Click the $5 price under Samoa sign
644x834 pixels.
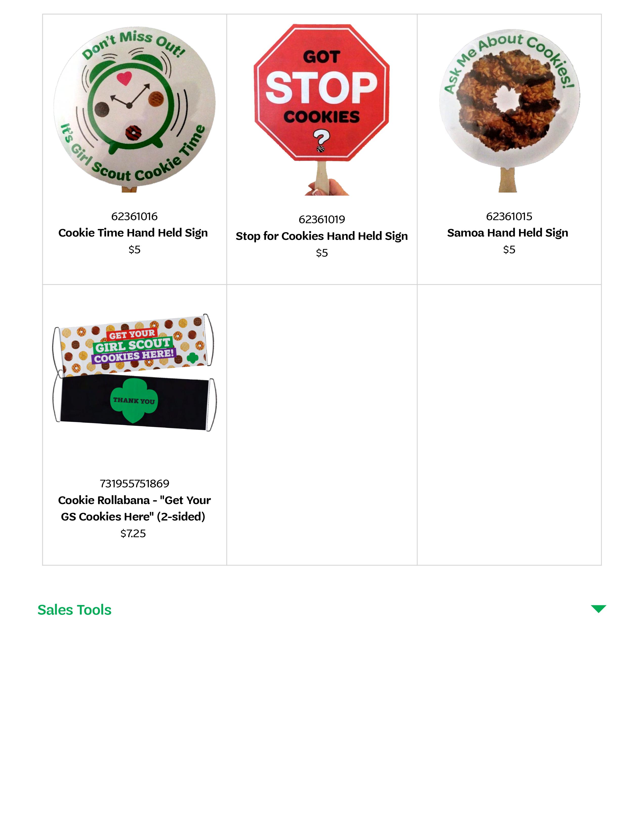509,250
